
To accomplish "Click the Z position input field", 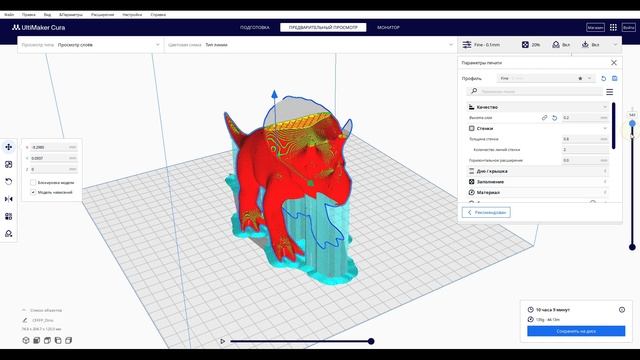I will (54, 169).
